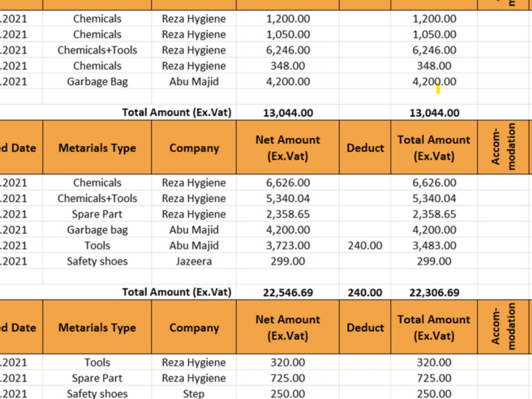Click Spare Part cell in the 2,358.65 row
532x399 pixels.
click(97, 214)
